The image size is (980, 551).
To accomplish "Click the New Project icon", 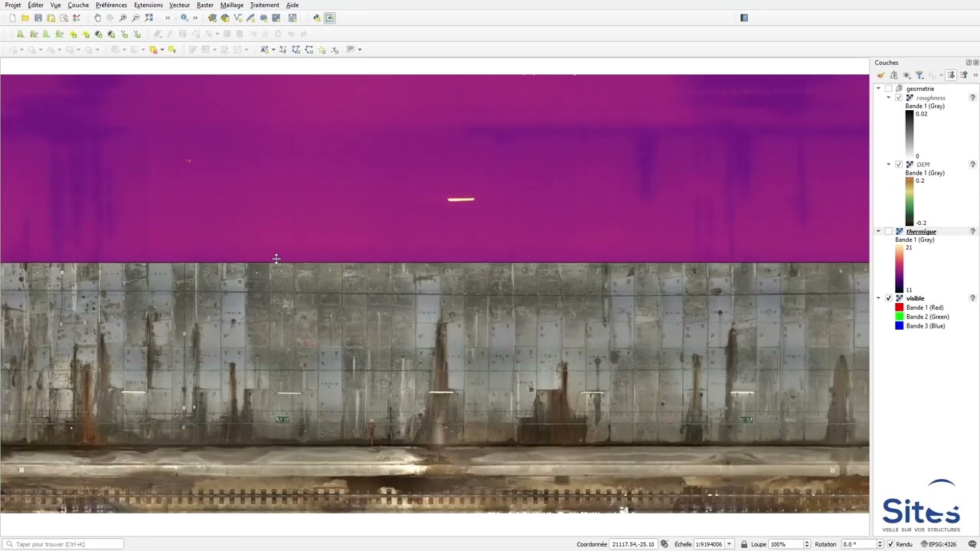I will [12, 18].
